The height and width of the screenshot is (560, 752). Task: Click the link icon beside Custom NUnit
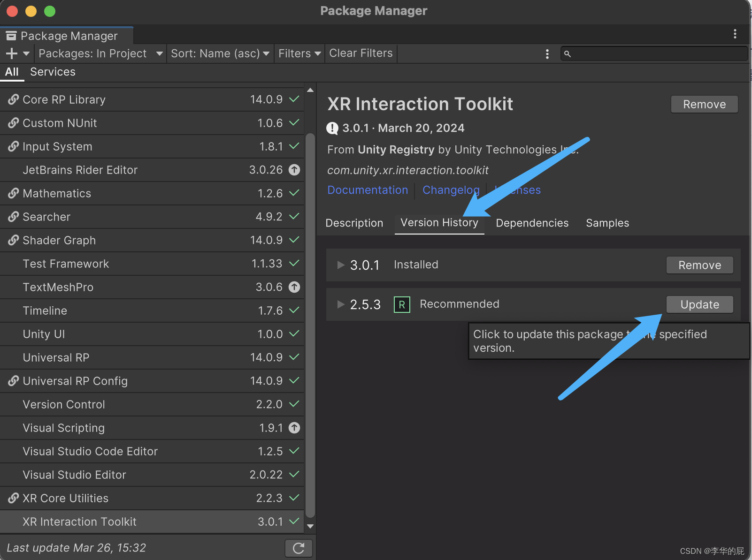13,123
